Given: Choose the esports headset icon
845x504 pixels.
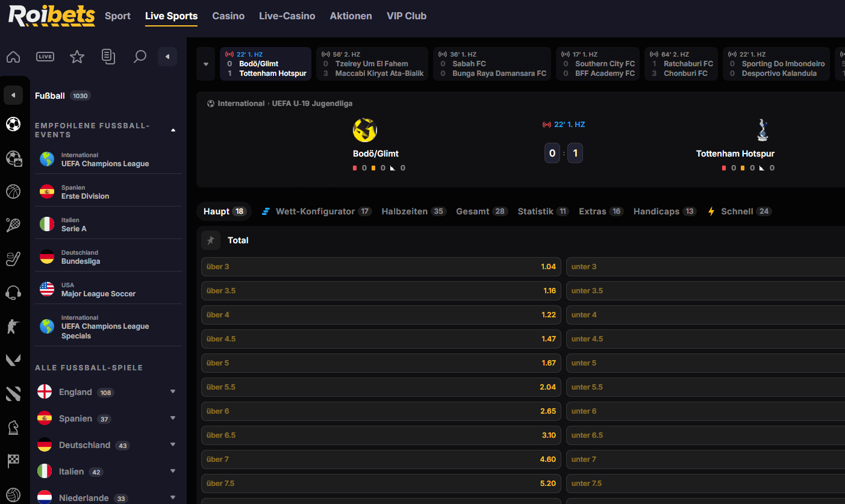Looking at the screenshot, I should click(x=13, y=293).
